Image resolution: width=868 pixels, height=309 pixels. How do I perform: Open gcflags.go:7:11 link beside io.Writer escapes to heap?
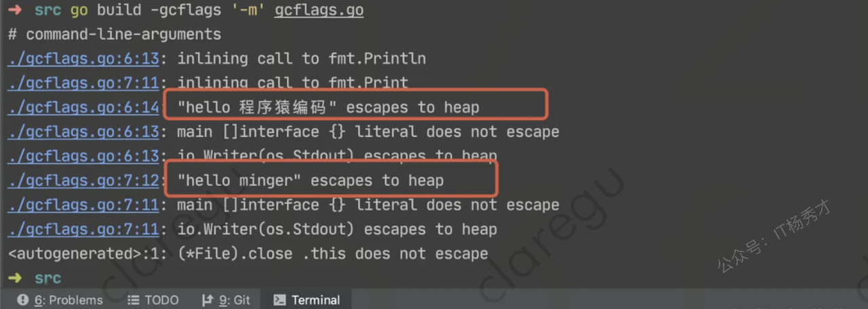pyautogui.click(x=83, y=230)
